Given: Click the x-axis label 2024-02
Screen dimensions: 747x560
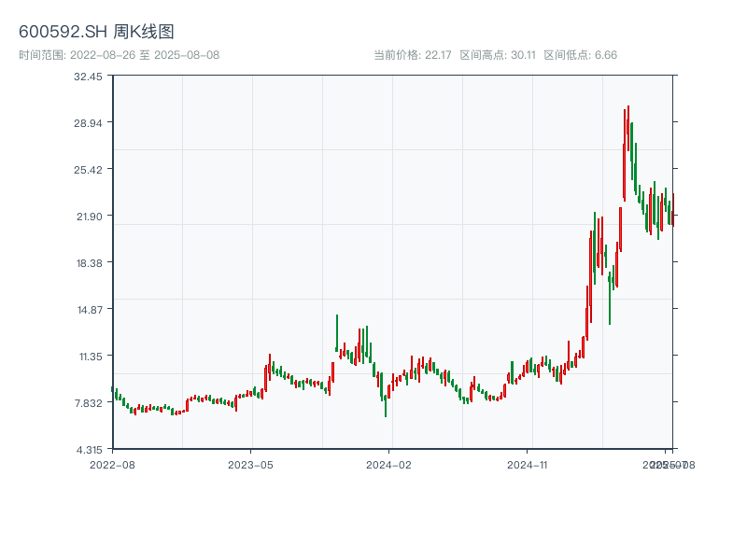Looking at the screenshot, I should point(388,465).
